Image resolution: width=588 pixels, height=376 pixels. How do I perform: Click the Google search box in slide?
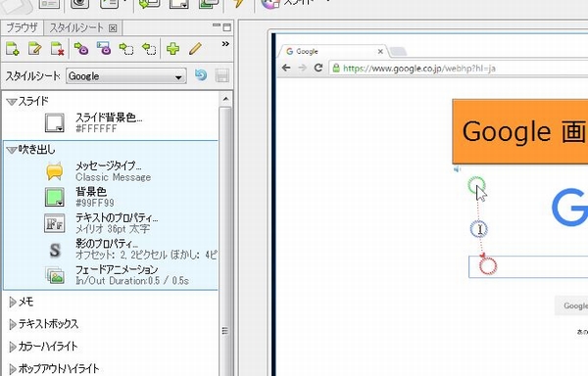pos(528,267)
